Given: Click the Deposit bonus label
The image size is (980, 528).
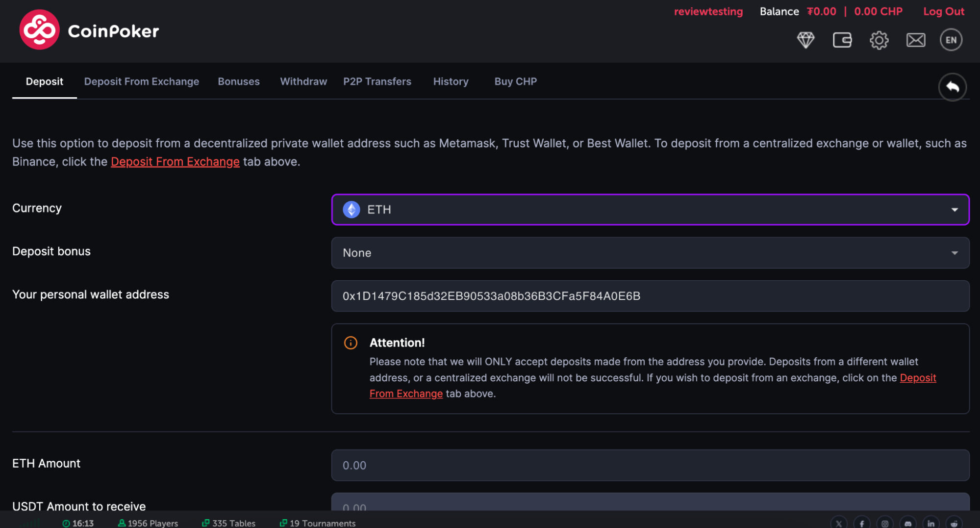Looking at the screenshot, I should click(51, 251).
